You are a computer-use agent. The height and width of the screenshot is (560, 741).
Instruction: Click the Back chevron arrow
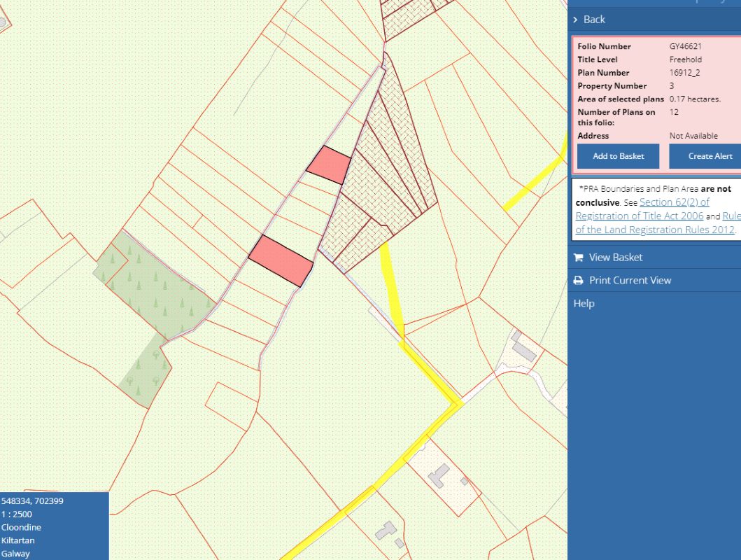click(x=575, y=20)
